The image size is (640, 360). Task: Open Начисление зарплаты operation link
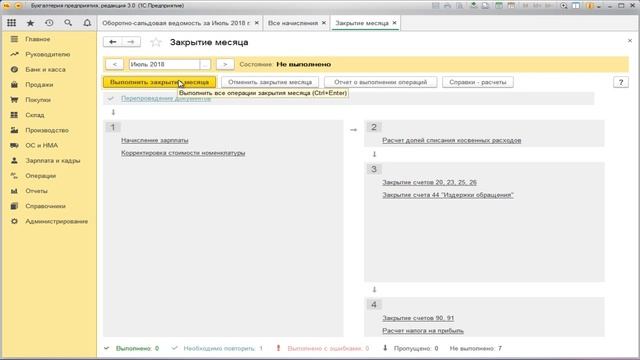tap(155, 140)
